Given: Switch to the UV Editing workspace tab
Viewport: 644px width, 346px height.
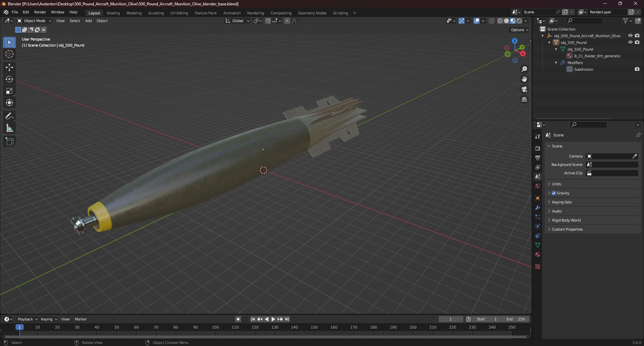Looking at the screenshot, I should click(179, 13).
